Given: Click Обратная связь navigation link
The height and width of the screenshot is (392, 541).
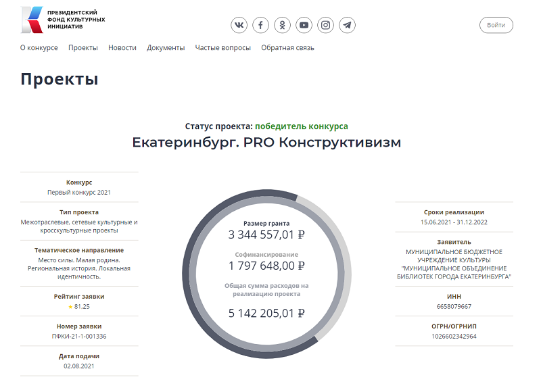Looking at the screenshot, I should [288, 48].
